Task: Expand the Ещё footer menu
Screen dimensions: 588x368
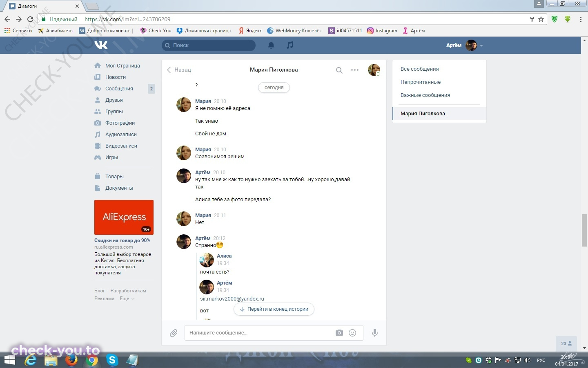Action: (127, 298)
